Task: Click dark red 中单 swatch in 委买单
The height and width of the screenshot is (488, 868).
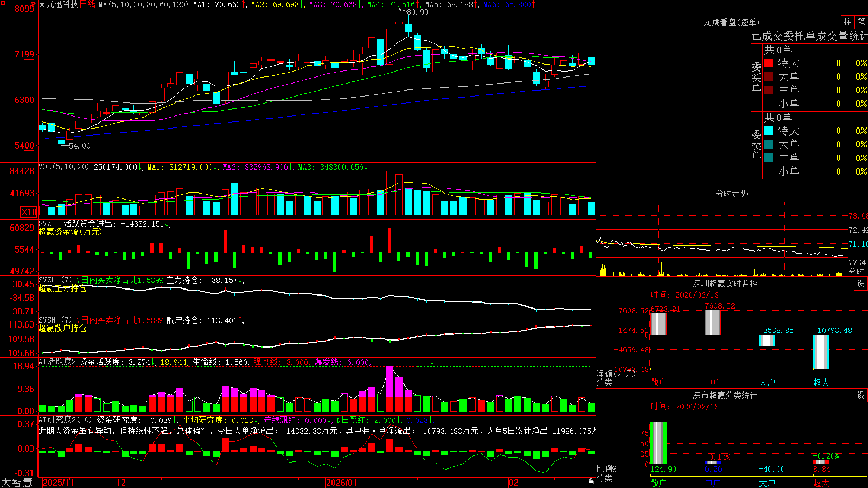Action: pos(768,90)
